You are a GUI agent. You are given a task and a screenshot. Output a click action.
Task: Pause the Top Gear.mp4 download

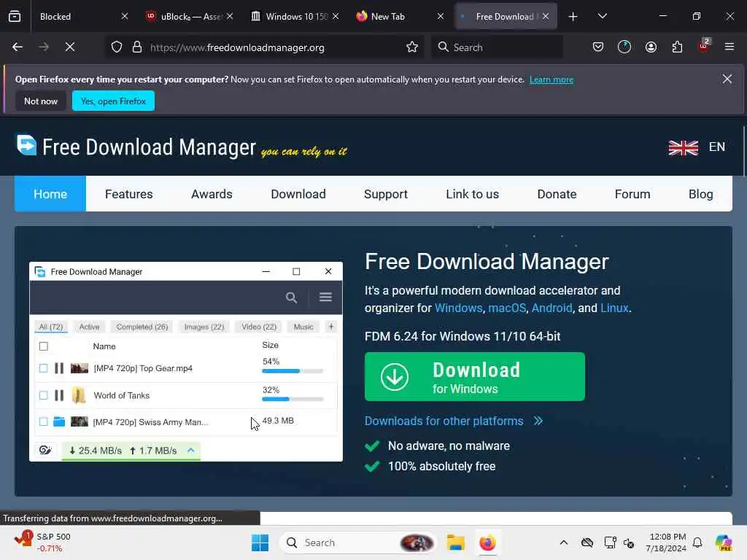pyautogui.click(x=59, y=368)
